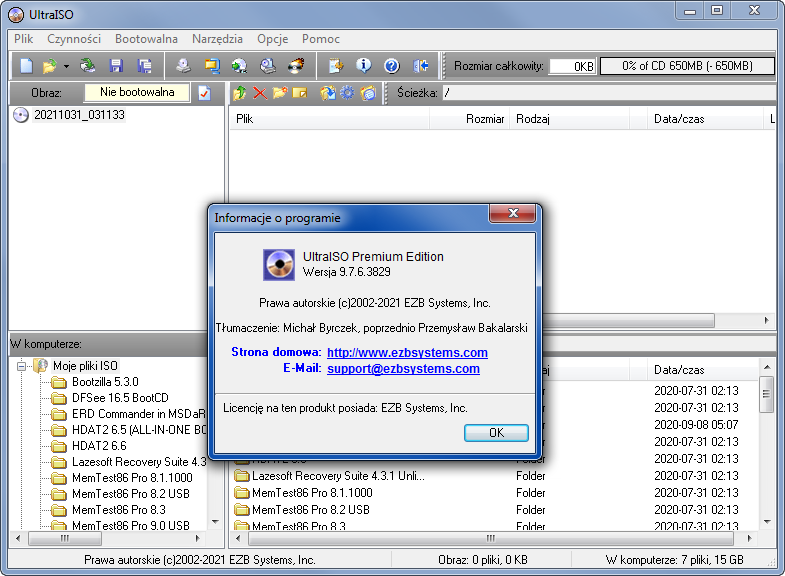Click the notepad with arrow toolbar icon
The image size is (785, 576).
pyautogui.click(x=336, y=66)
